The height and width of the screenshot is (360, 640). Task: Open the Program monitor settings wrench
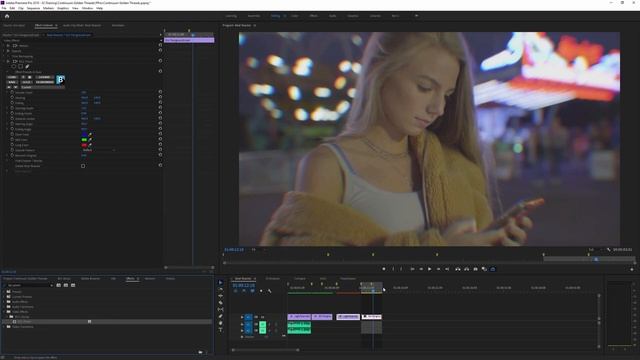coord(609,249)
